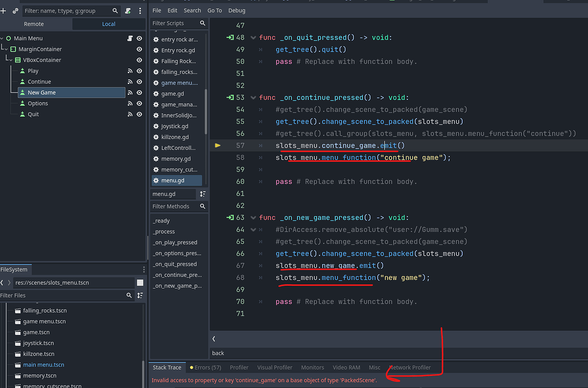Click the instantiate child scene link icon
Screen dimensions: 588x388
[x=16, y=11]
